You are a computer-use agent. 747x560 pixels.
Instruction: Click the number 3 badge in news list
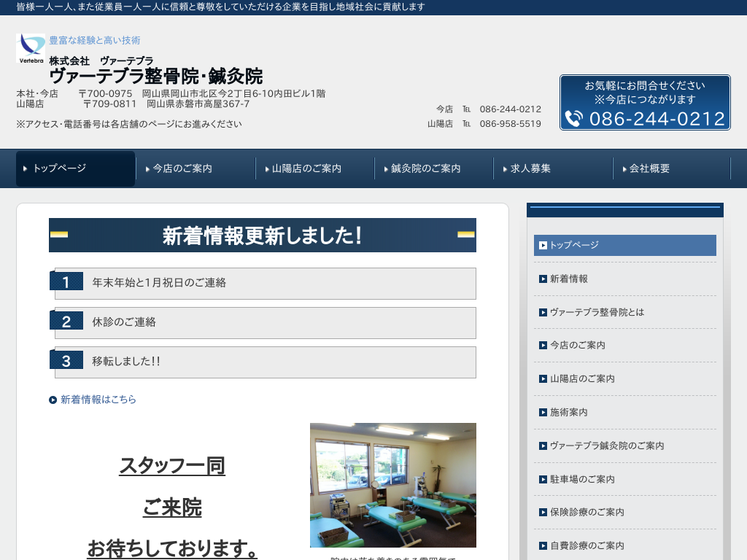point(66,361)
